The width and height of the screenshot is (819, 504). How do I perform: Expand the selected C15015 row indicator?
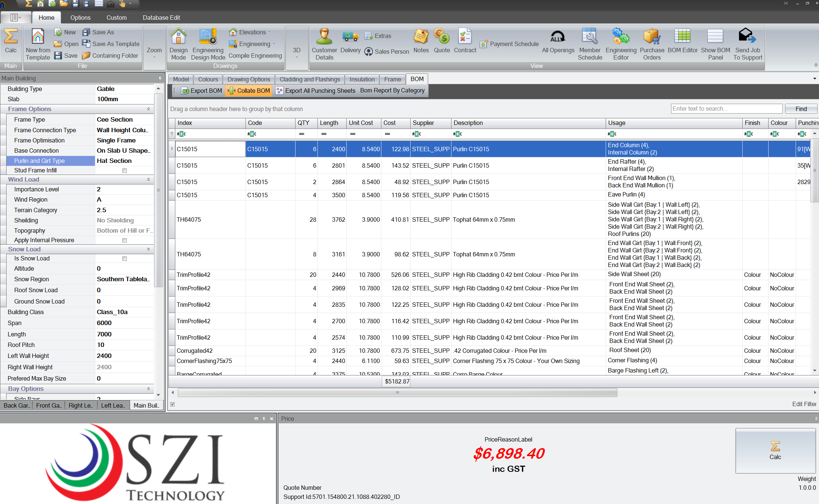[172, 149]
